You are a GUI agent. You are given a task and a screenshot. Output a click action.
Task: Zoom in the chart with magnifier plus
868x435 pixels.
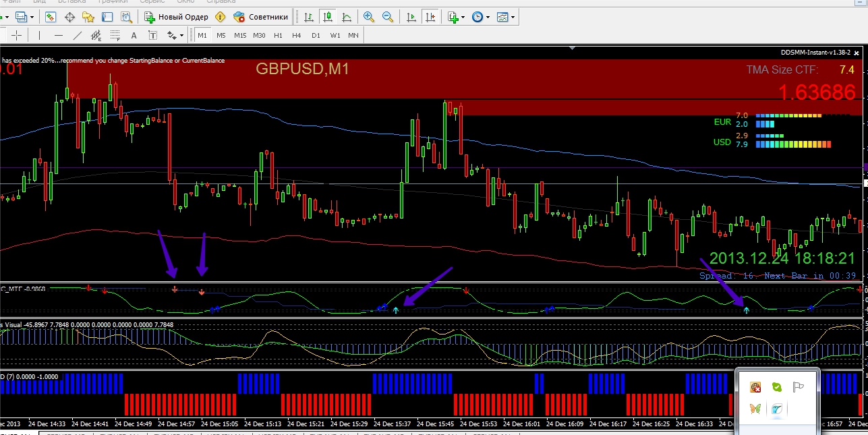pyautogui.click(x=369, y=17)
